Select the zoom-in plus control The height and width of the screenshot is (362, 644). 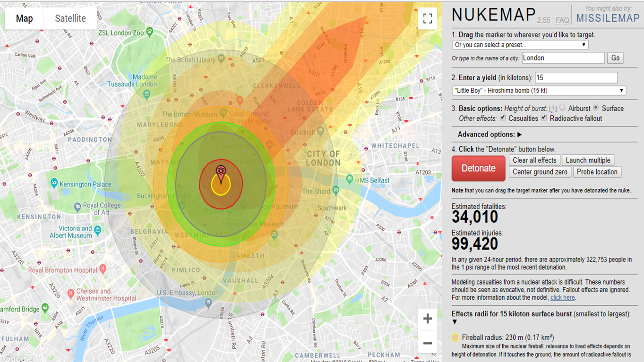427,319
